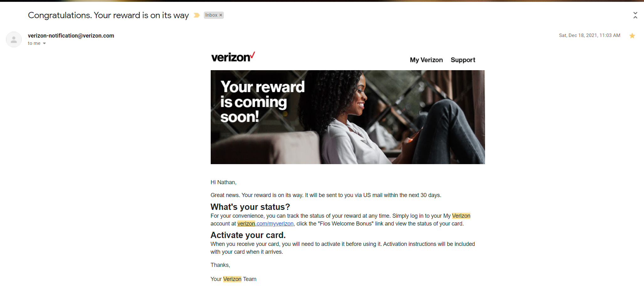The image size is (644, 291).
Task: Click the highlighted Verizon word in signature
Action: click(232, 279)
